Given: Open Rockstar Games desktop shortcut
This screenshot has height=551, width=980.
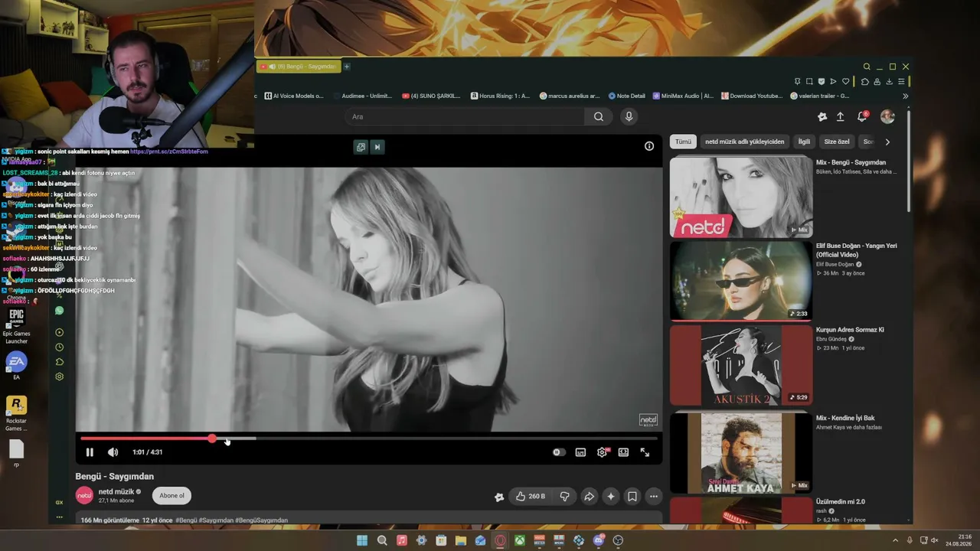Looking at the screenshot, I should tap(16, 413).
